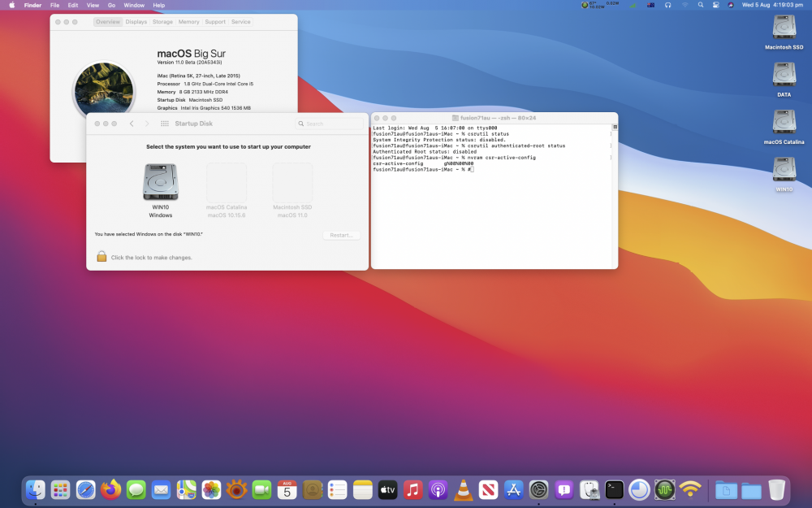The image size is (812, 508).
Task: Launch Firefox from the dock
Action: tap(110, 489)
